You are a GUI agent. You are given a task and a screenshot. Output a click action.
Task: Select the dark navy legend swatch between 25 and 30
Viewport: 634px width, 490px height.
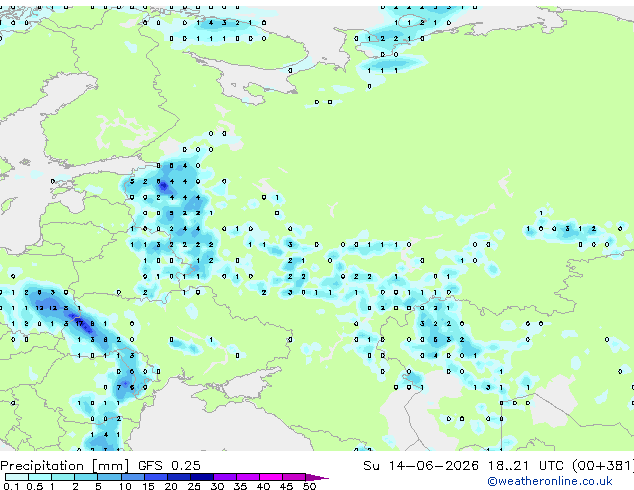pyautogui.click(x=202, y=477)
